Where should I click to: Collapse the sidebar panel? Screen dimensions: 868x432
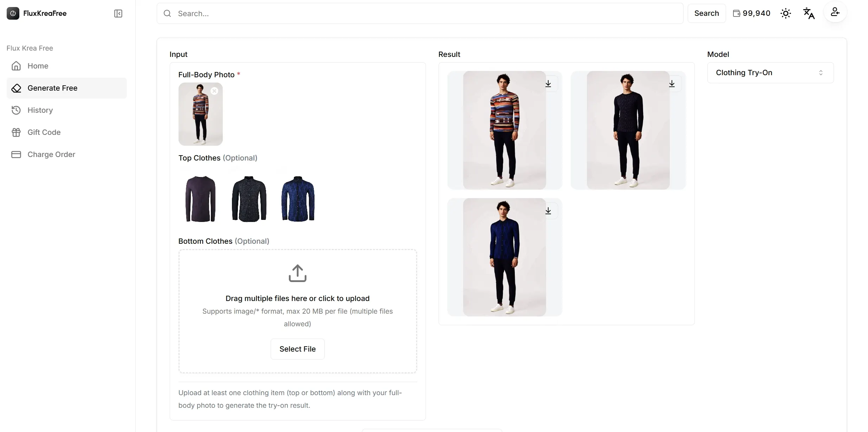coord(118,13)
